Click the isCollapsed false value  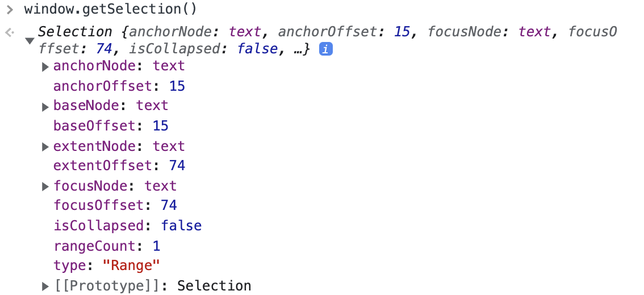181,226
